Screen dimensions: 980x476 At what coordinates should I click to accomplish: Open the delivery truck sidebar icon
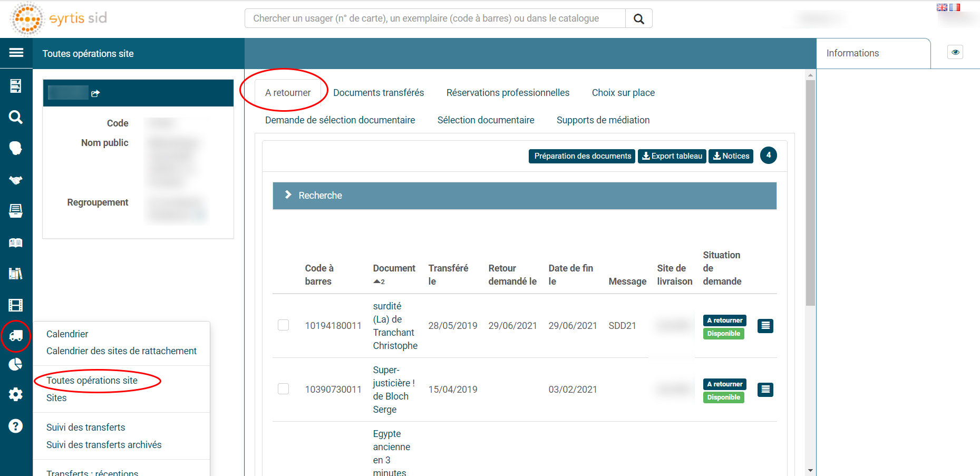point(16,336)
